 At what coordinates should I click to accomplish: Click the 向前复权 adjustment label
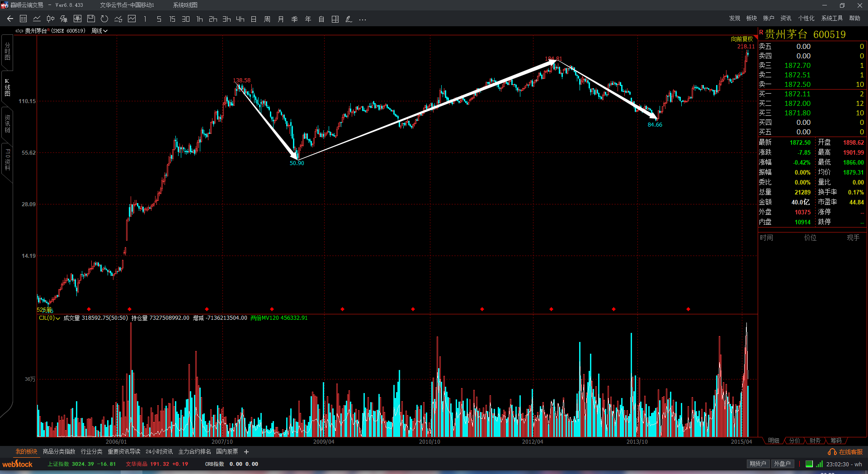(x=742, y=39)
